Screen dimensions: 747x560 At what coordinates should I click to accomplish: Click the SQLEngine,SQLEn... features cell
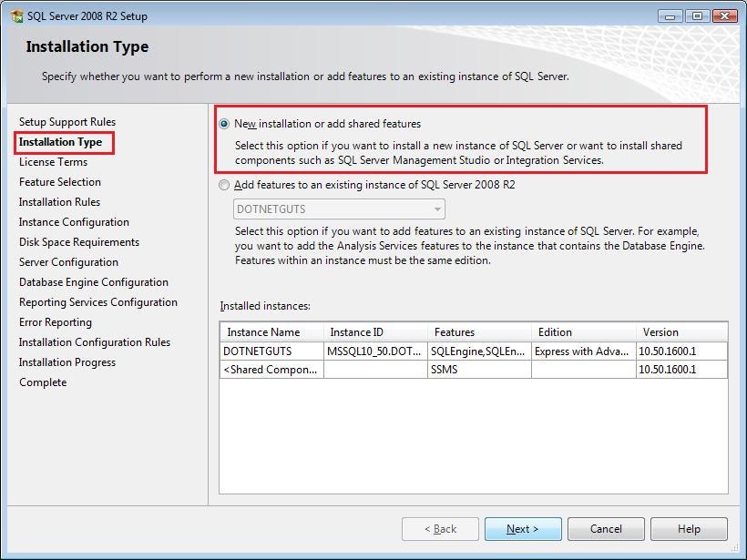[479, 351]
